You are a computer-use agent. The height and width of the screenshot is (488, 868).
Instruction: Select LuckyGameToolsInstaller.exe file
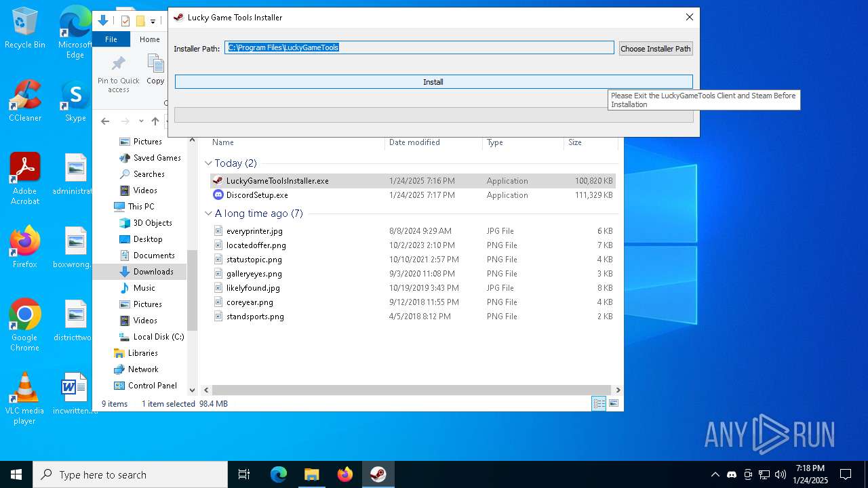[x=412, y=181]
